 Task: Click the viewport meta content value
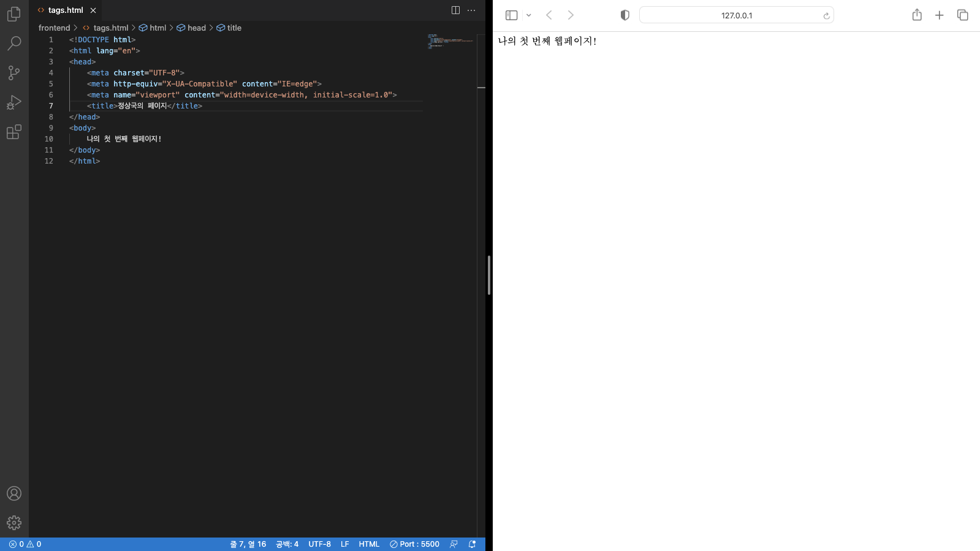[306, 95]
